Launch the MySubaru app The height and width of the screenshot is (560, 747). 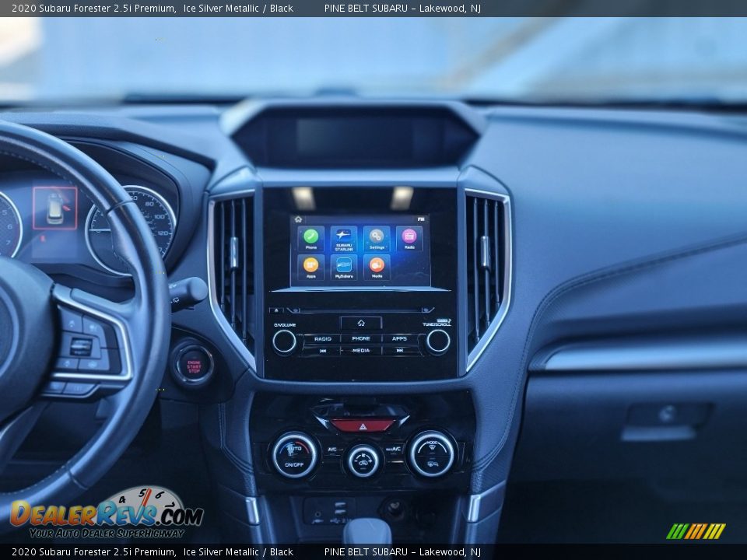pyautogui.click(x=343, y=266)
